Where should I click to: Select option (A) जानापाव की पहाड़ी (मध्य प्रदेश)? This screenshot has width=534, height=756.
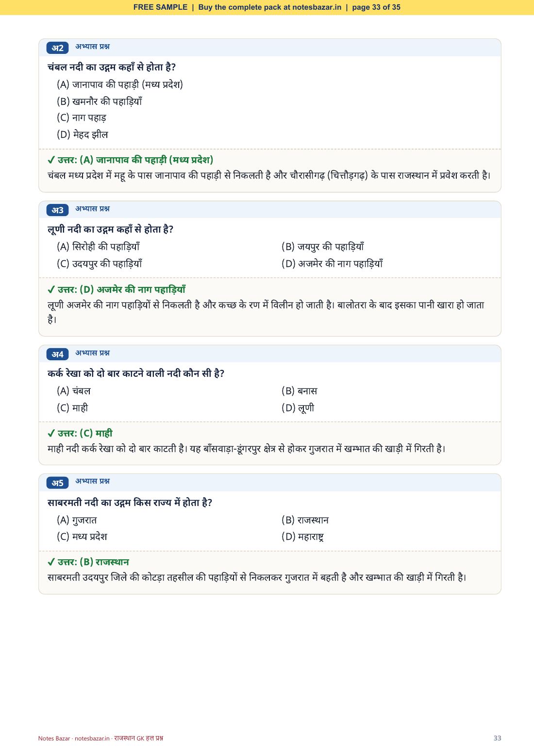click(120, 84)
